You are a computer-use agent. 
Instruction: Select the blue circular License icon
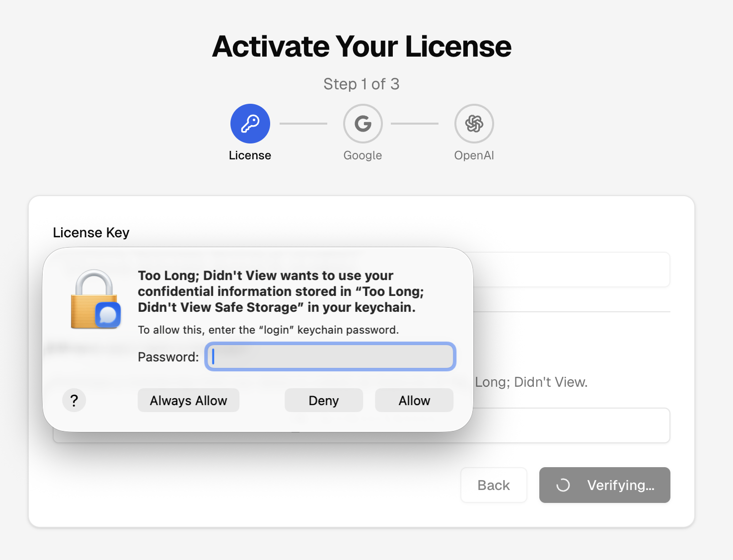point(250,123)
